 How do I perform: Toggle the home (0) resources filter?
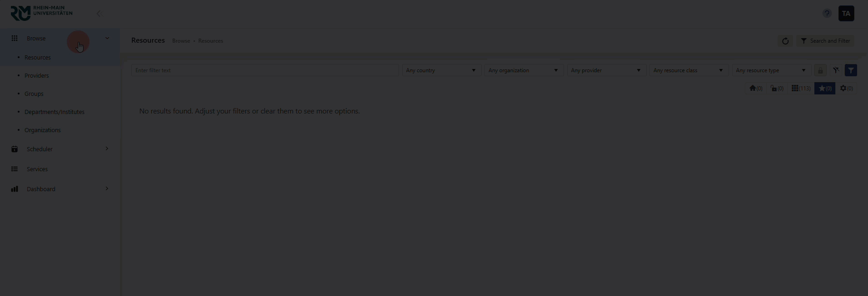[x=756, y=89]
